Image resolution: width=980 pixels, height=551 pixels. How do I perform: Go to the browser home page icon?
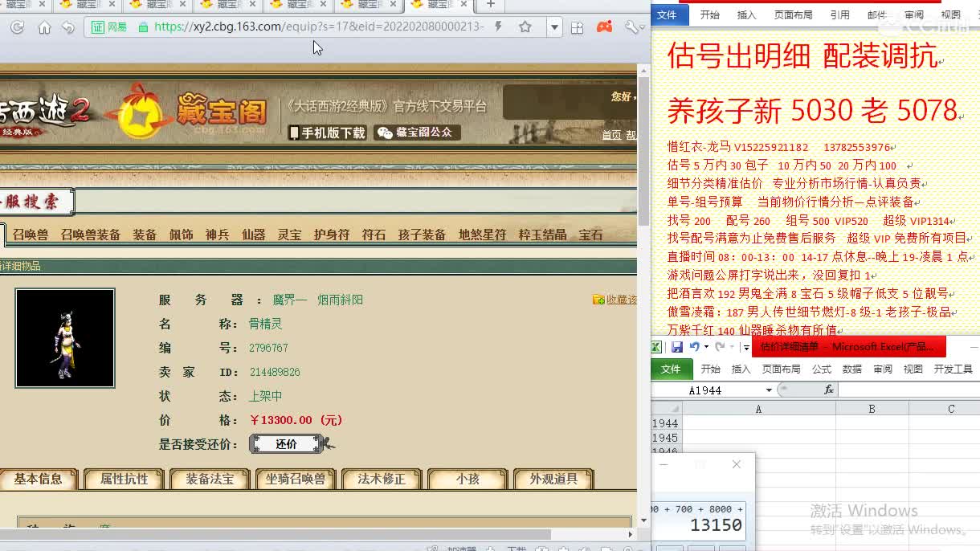click(x=44, y=27)
